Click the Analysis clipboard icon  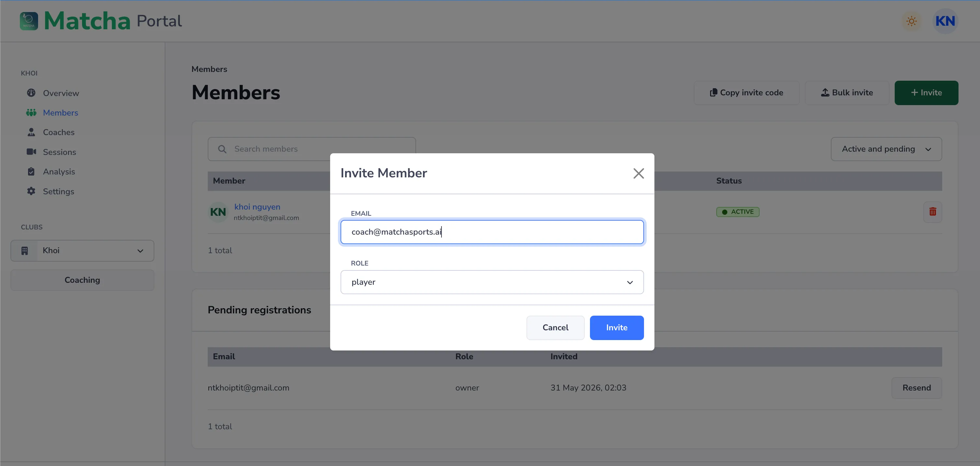(x=31, y=171)
